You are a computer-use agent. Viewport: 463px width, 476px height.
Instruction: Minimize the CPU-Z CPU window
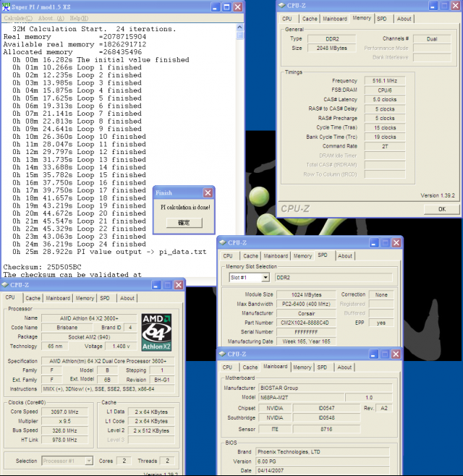[156, 285]
